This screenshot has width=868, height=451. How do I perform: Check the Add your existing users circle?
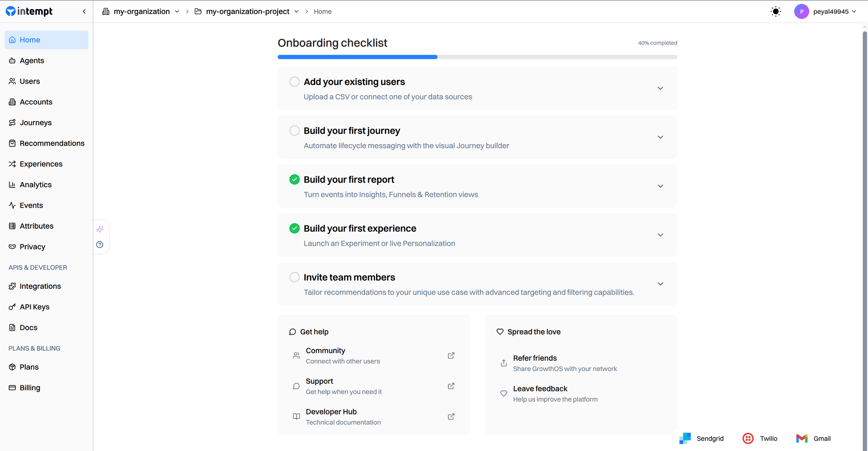[x=294, y=82]
